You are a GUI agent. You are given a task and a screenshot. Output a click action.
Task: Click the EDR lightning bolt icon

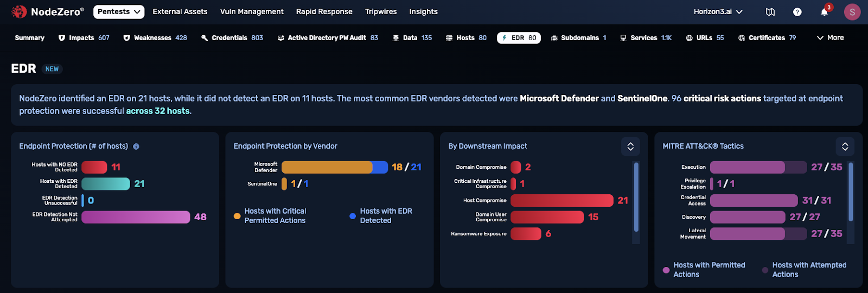pyautogui.click(x=505, y=38)
